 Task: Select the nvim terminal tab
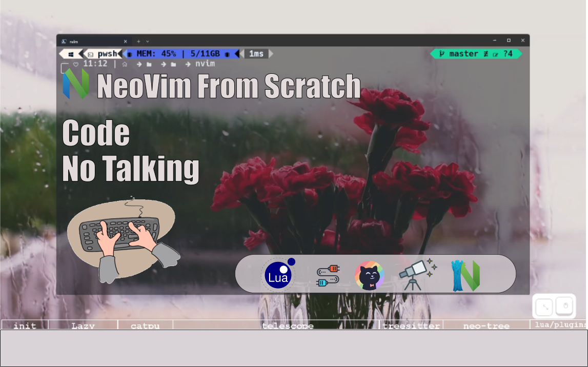pyautogui.click(x=94, y=41)
